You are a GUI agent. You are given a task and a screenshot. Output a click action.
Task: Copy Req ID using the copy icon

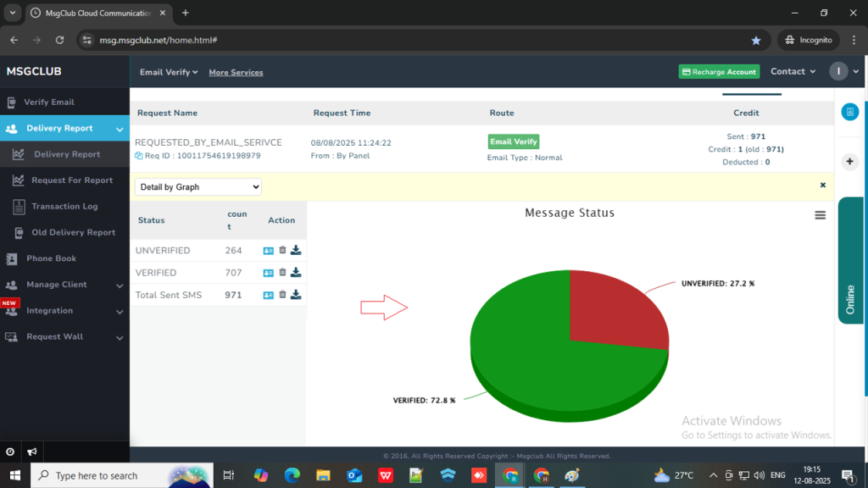tap(138, 156)
